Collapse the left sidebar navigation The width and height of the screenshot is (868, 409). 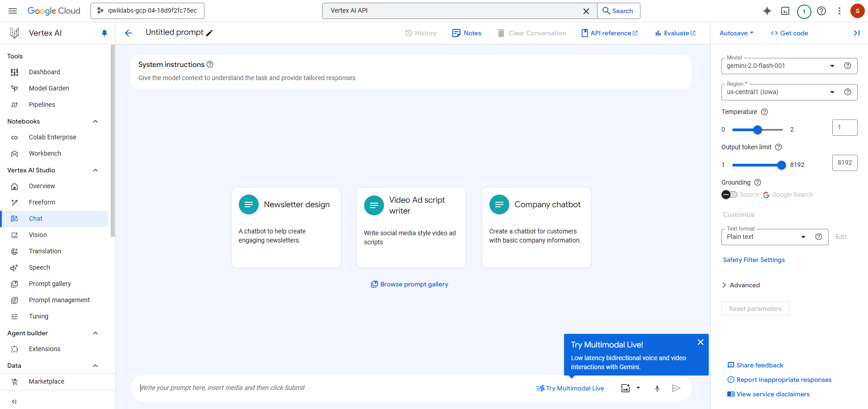point(14,401)
